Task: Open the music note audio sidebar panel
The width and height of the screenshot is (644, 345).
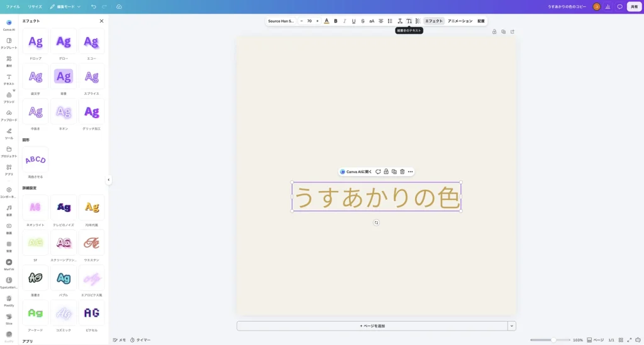Action: click(9, 210)
